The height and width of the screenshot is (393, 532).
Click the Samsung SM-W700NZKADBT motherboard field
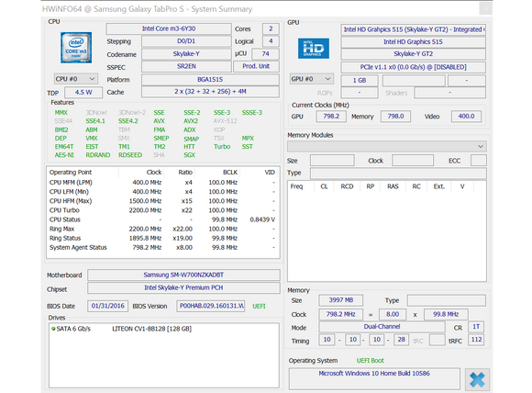[183, 275]
